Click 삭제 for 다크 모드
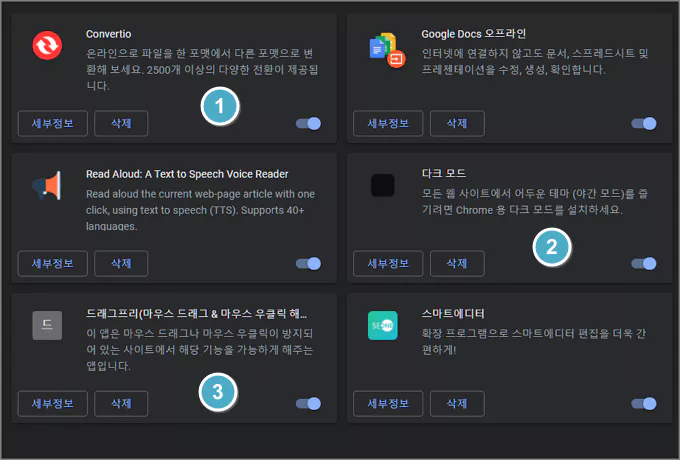680x460 pixels. click(x=457, y=264)
